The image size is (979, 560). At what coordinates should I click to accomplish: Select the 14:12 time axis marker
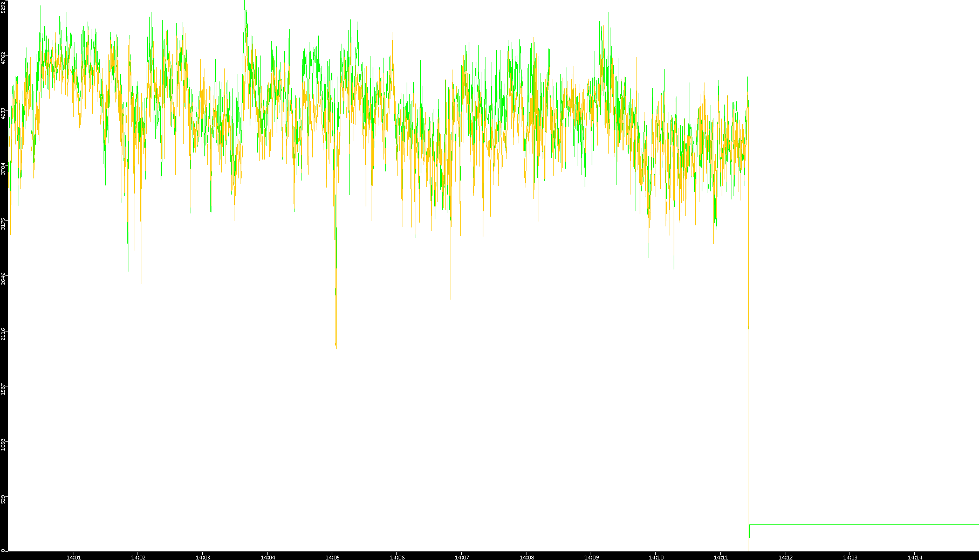point(785,557)
